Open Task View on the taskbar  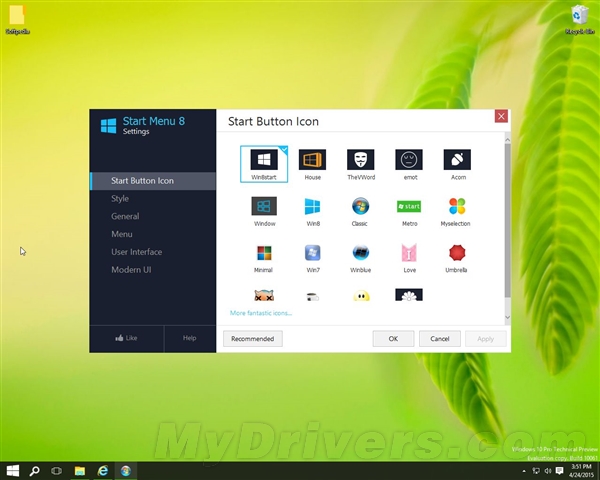point(57,471)
